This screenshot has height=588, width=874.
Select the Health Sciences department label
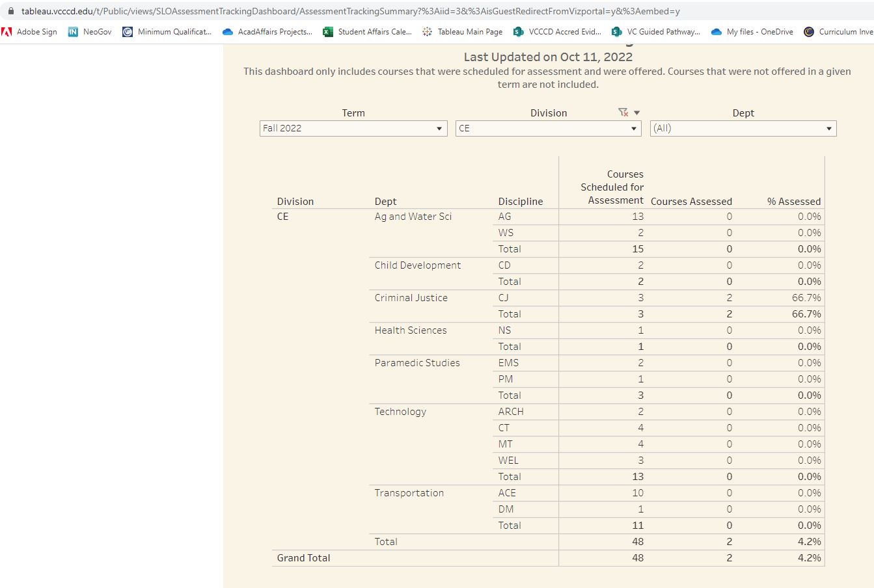(411, 330)
